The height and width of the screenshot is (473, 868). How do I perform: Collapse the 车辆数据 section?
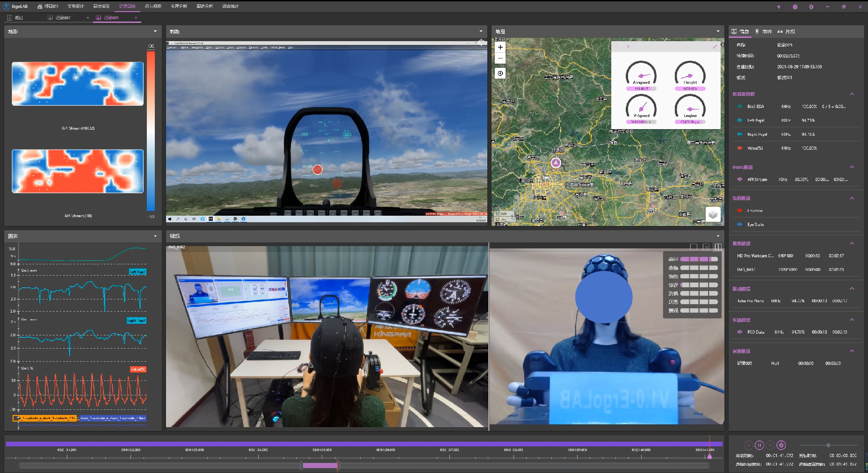pos(852,320)
